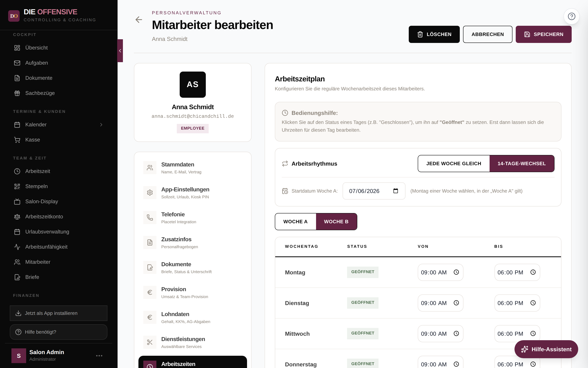
Task: Click the AS avatar tile
Action: coord(193,84)
